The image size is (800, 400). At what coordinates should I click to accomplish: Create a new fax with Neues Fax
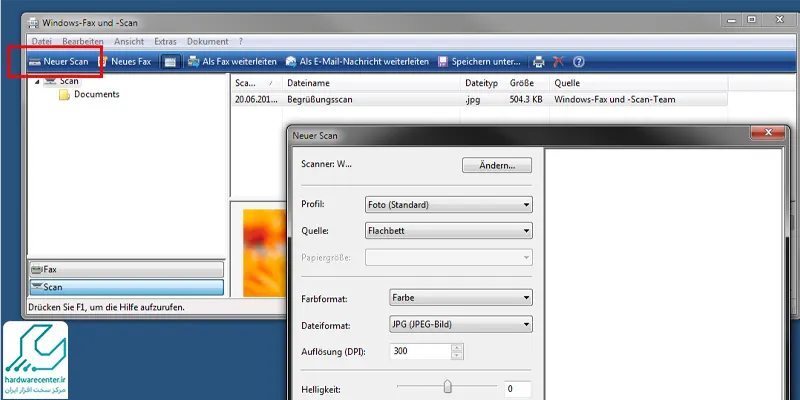click(x=125, y=62)
